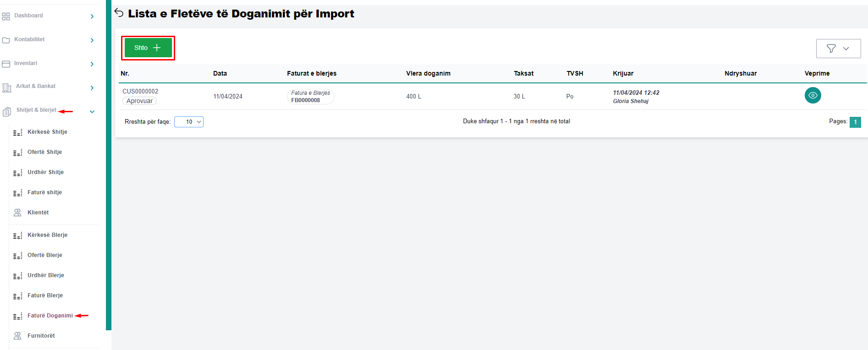Expand the Dashboard menu chevron
Screen dimensions: 868x350
[92, 16]
